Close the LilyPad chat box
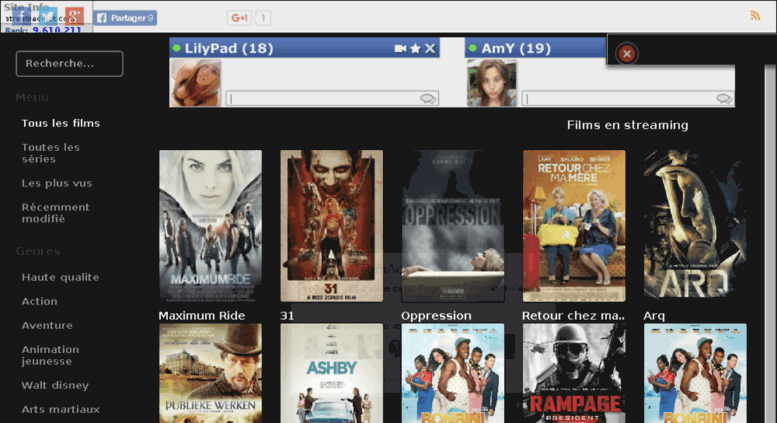This screenshot has height=423, width=777. 430,48
